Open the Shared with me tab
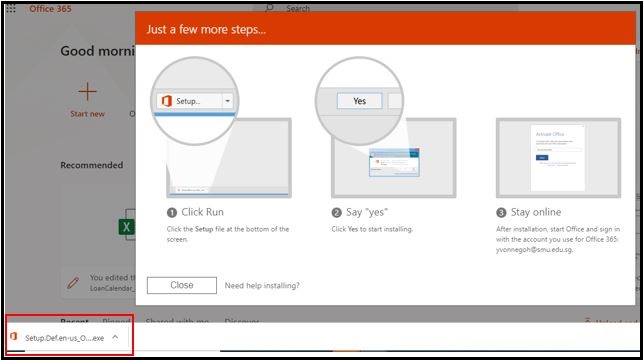The width and height of the screenshot is (644, 360). [x=177, y=321]
